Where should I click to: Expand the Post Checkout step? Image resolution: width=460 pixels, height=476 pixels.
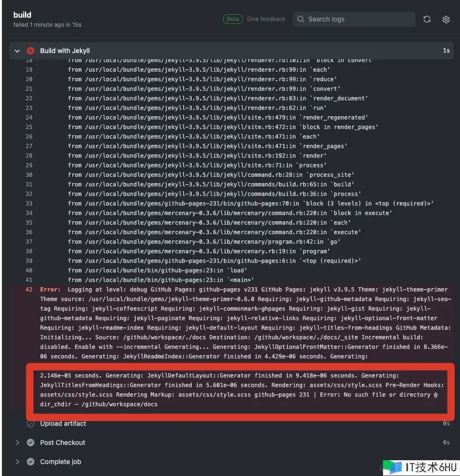point(18,443)
